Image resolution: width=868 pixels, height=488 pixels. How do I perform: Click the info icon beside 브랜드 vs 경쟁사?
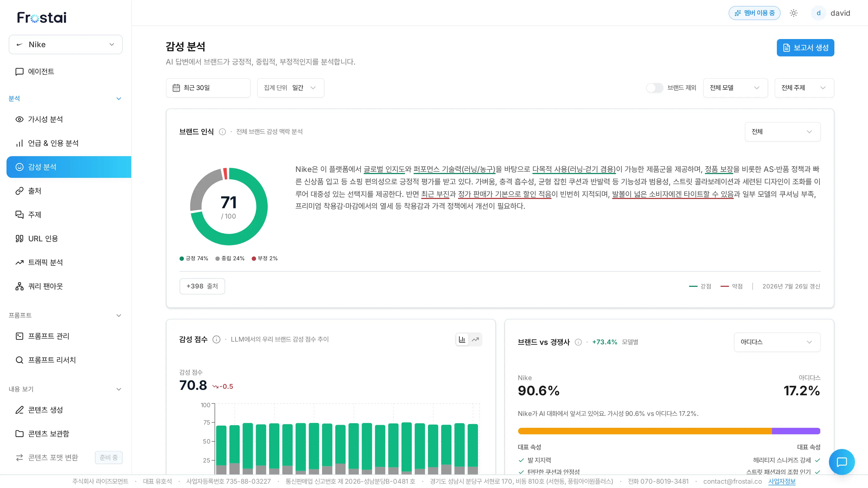[578, 342]
